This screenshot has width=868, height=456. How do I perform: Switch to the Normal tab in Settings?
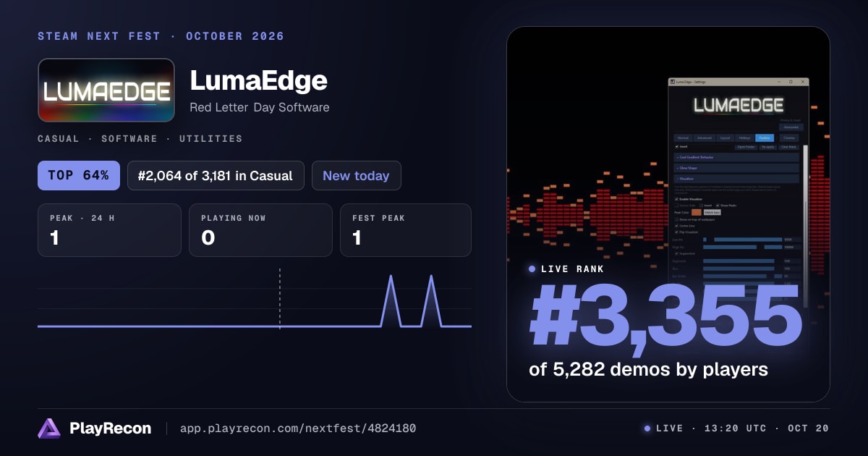(x=683, y=138)
